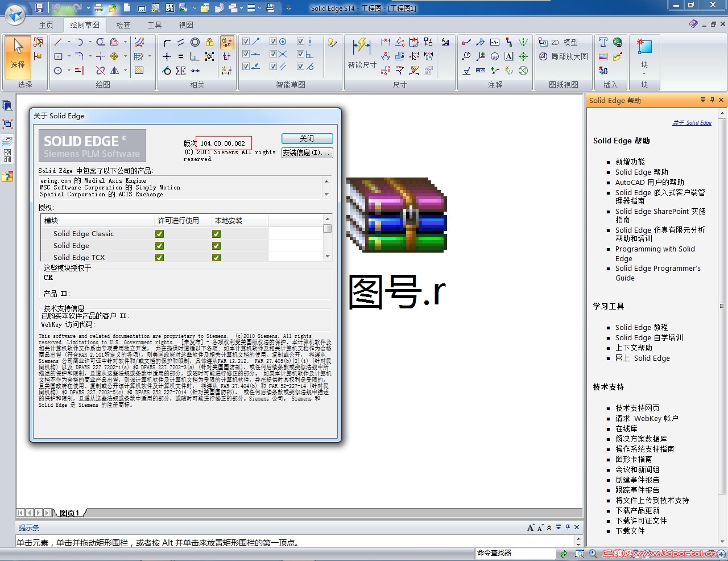This screenshot has height=561, width=728.
Task: Expand the Rectangle tool dropdown arrow
Action: pos(68,56)
